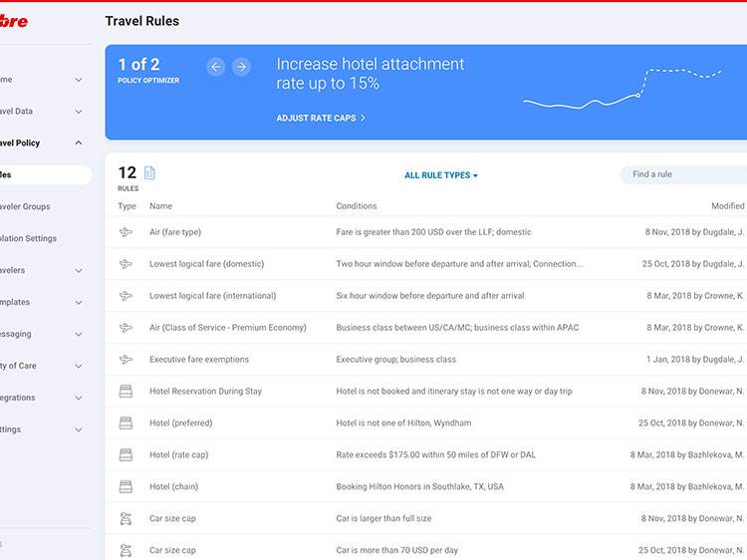Open the All Rule Types dropdown

441,175
